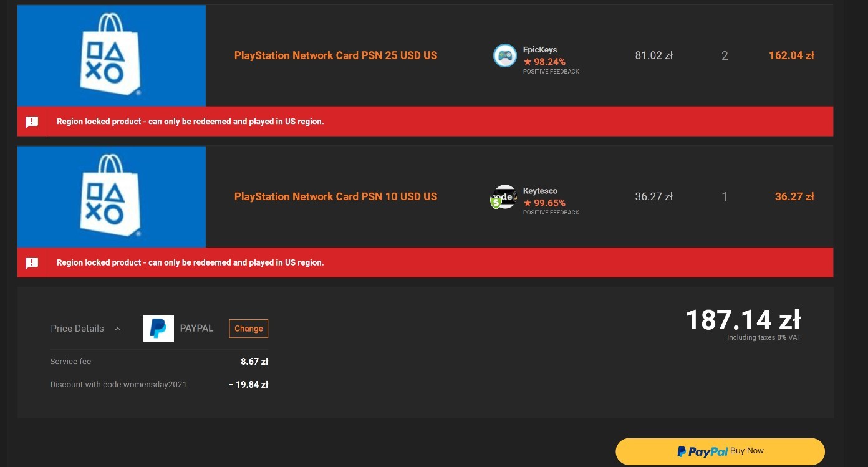Viewport: 868px width, 467px height.
Task: Change quantity 1 for PSN 10 card
Action: coord(725,196)
